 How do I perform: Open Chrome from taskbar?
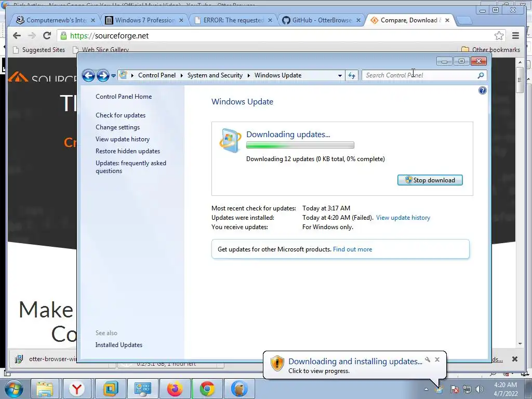point(207,389)
